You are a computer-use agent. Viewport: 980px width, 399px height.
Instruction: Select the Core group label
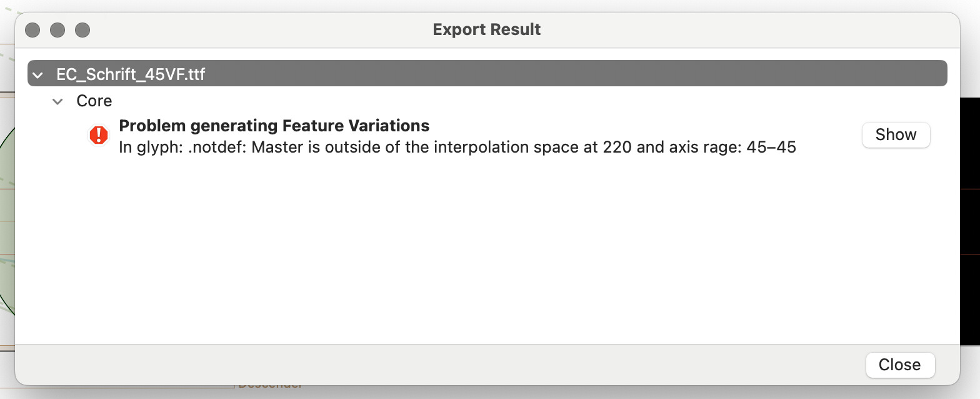click(x=94, y=101)
